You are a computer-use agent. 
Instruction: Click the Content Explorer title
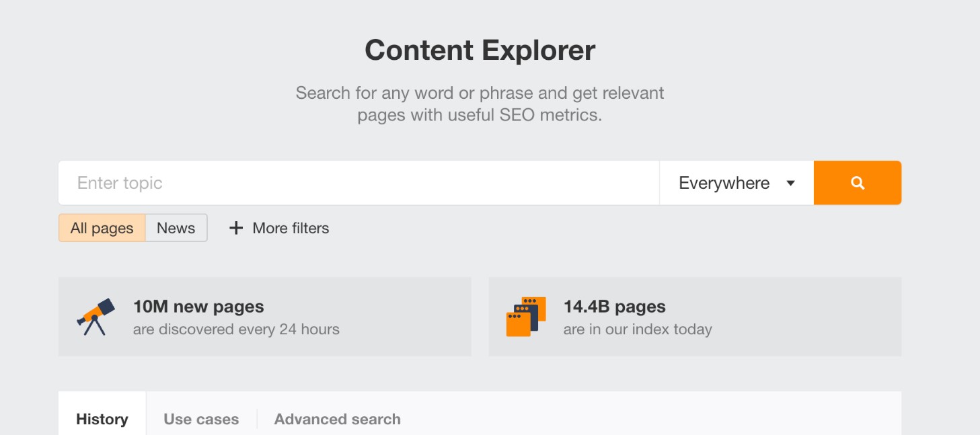click(x=480, y=50)
